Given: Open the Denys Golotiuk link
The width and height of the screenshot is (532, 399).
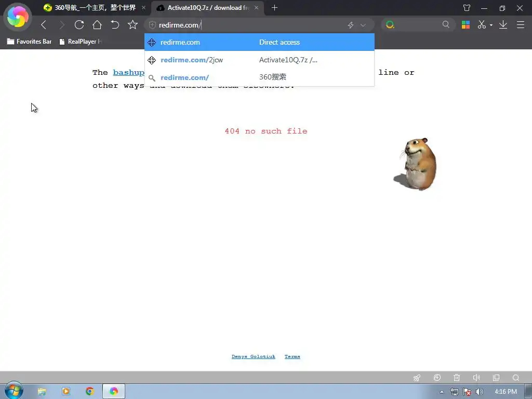Looking at the screenshot, I should tap(254, 356).
